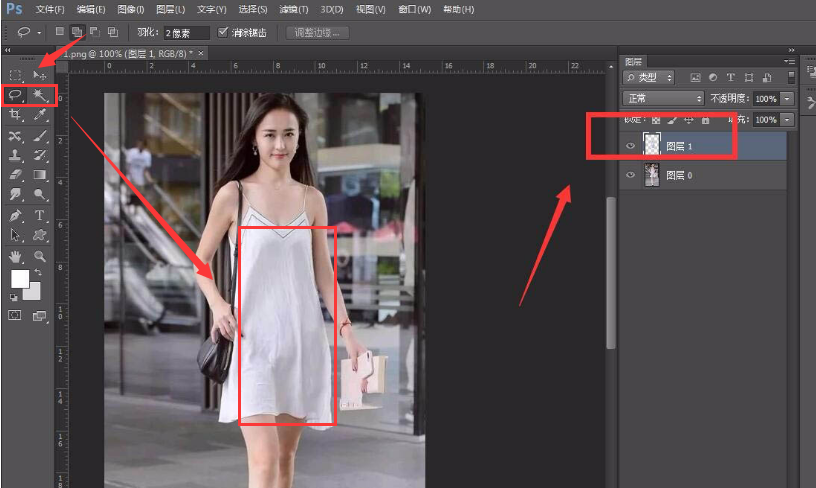Toggle the anti-alias checkbox

[223, 32]
